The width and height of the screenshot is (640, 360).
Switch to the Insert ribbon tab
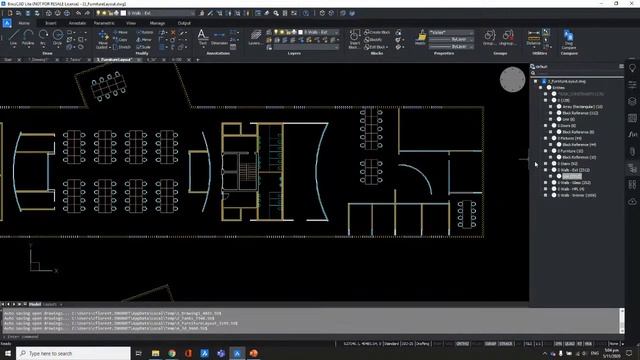(x=51, y=23)
